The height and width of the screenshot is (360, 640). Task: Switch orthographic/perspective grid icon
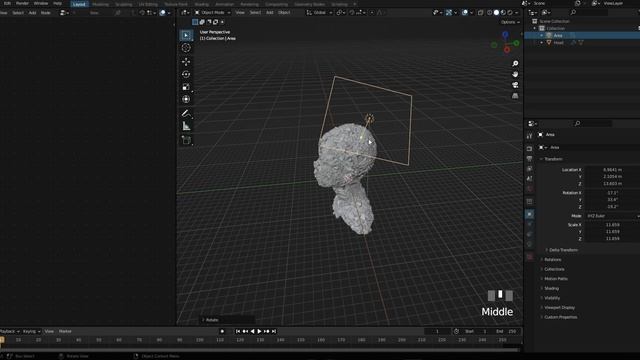coord(515,96)
